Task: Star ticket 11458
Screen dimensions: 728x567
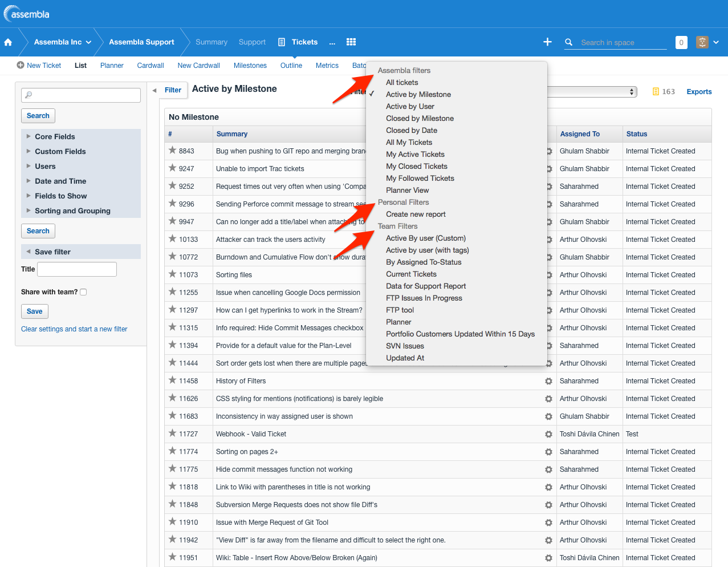Action: click(172, 380)
